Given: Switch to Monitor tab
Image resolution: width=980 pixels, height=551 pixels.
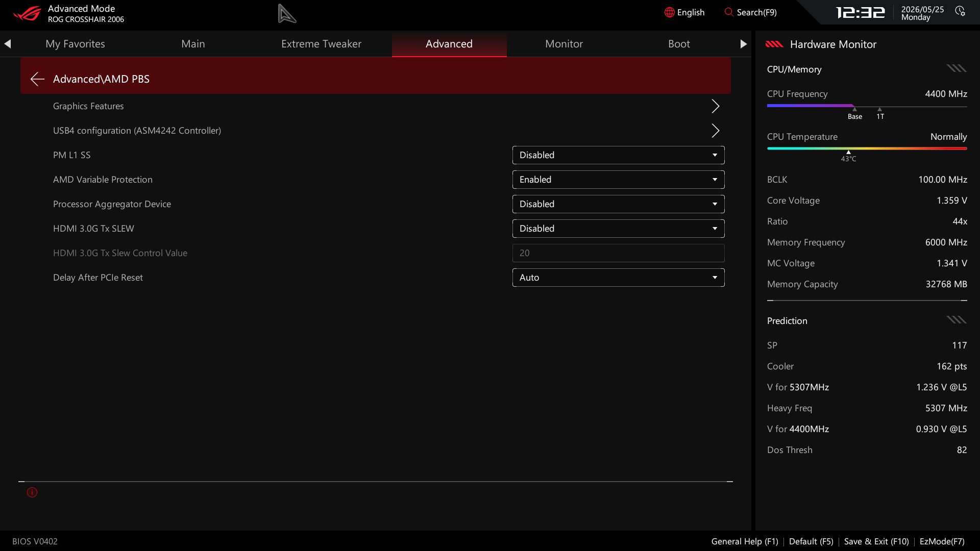Looking at the screenshot, I should tap(564, 44).
